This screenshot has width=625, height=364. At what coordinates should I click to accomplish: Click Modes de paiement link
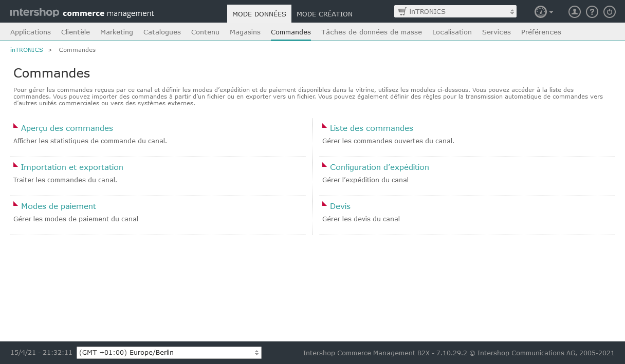[x=58, y=206]
